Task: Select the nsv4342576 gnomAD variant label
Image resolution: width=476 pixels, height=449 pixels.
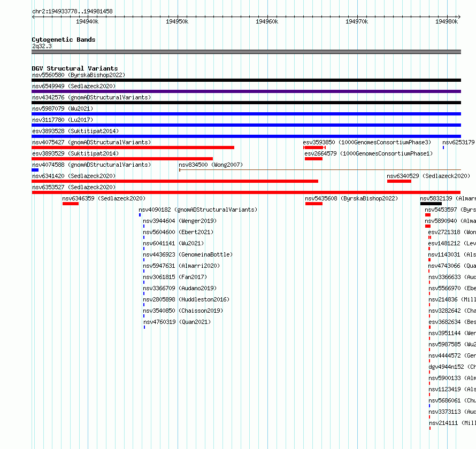Action: coord(91,97)
